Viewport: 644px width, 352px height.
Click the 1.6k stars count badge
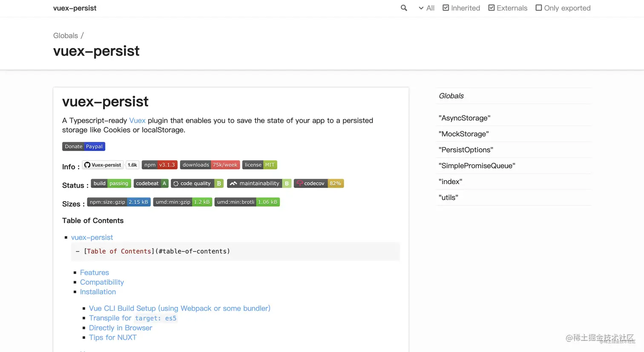(132, 165)
